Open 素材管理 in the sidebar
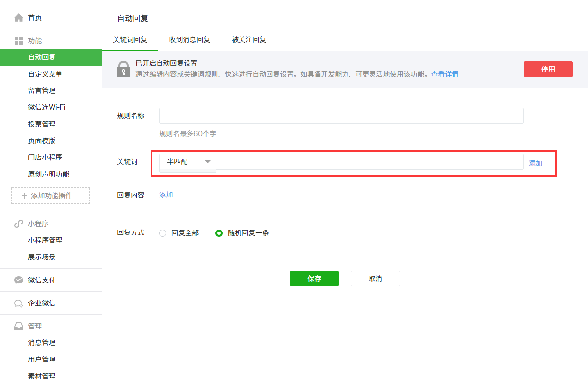This screenshot has width=588, height=386. (x=42, y=376)
